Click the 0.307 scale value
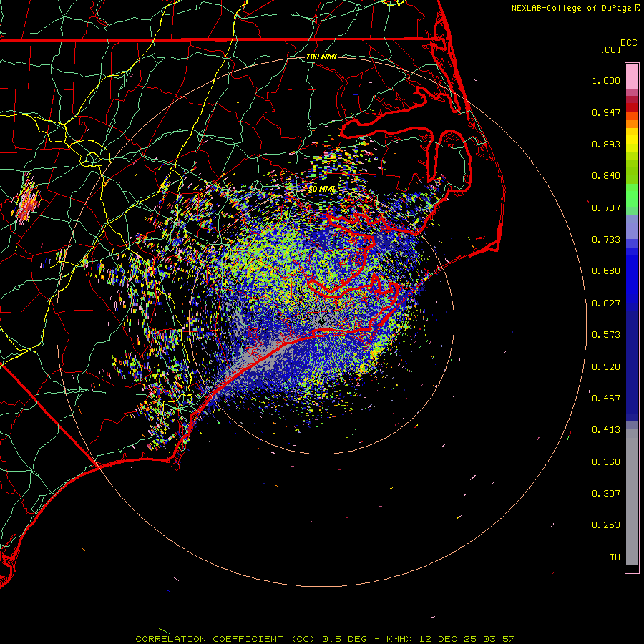644x644 pixels. point(606,494)
